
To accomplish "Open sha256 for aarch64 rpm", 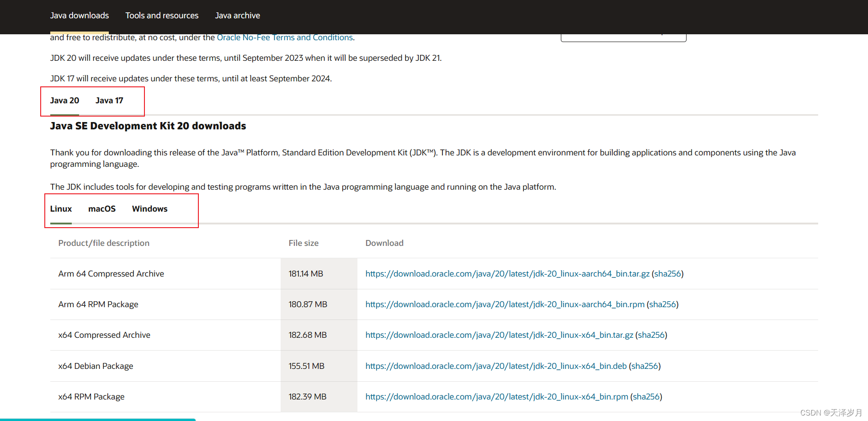I will (663, 304).
